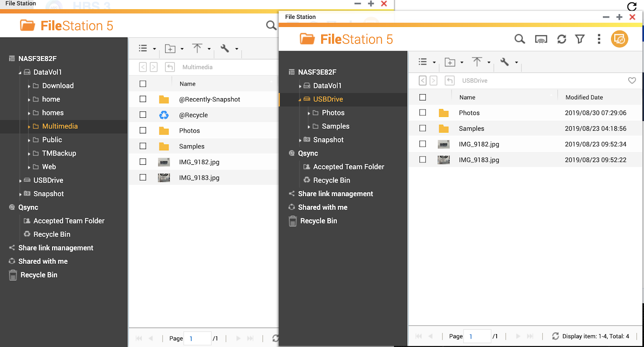Viewport: 644px width, 347px height.
Task: Click the page number field in back window
Action: (198, 338)
